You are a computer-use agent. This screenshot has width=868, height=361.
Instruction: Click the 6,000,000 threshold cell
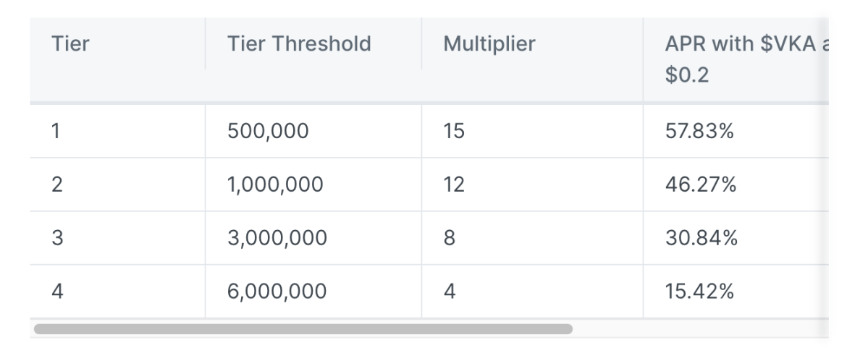point(277,292)
